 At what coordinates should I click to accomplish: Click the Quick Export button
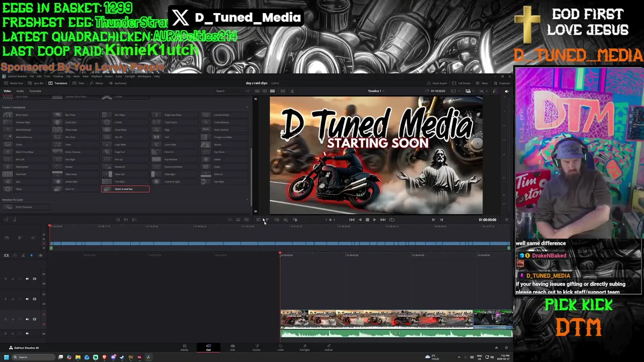[436, 83]
